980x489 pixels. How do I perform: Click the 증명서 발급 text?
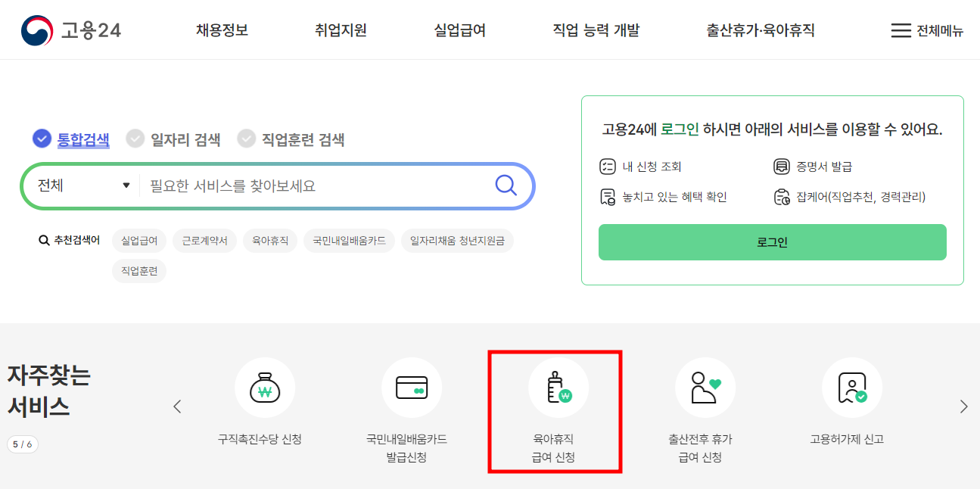click(x=824, y=167)
